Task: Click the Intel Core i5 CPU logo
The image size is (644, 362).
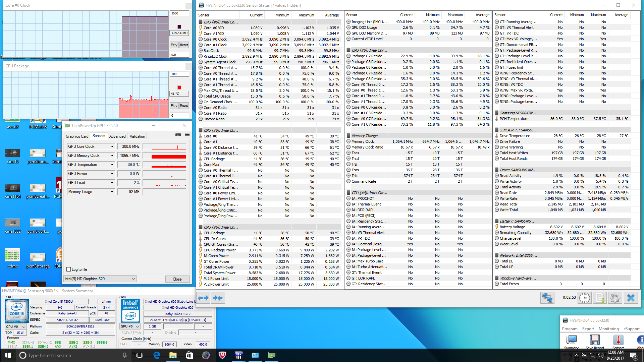Action: click(16, 311)
